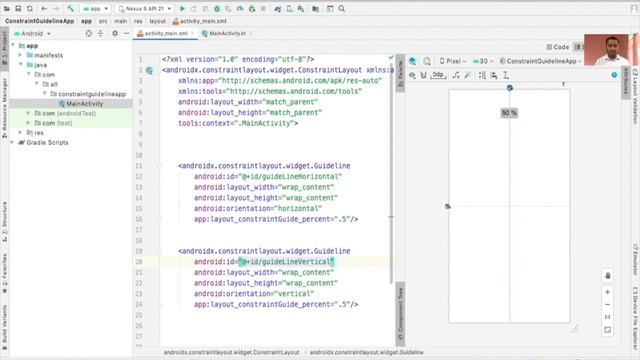Click the Search Everywhere magnifier icon
This screenshot has height=360, width=640.
[342, 9]
